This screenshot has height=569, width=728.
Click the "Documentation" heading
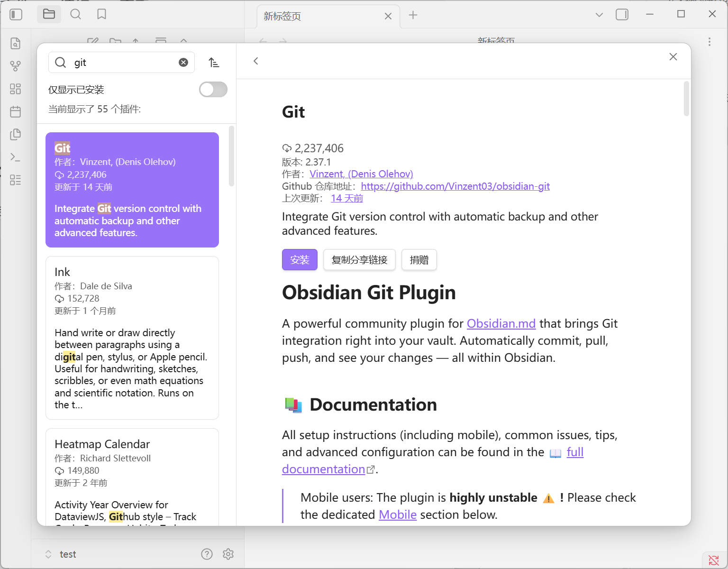[373, 404]
